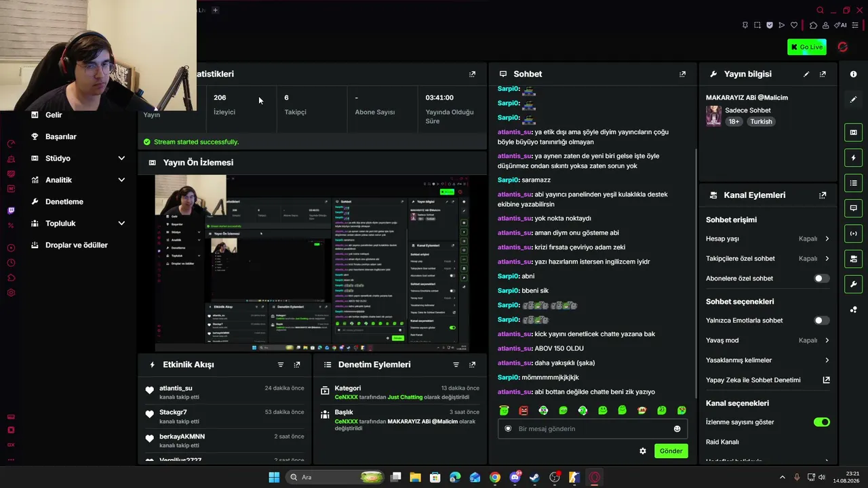Open Yasaklanmış kelimeler settings
This screenshot has width=868, height=488.
pyautogui.click(x=768, y=360)
